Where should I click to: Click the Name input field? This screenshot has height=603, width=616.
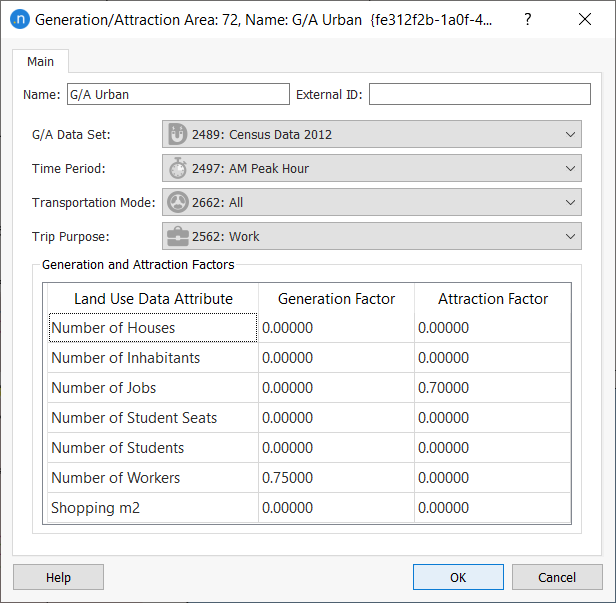click(x=176, y=95)
